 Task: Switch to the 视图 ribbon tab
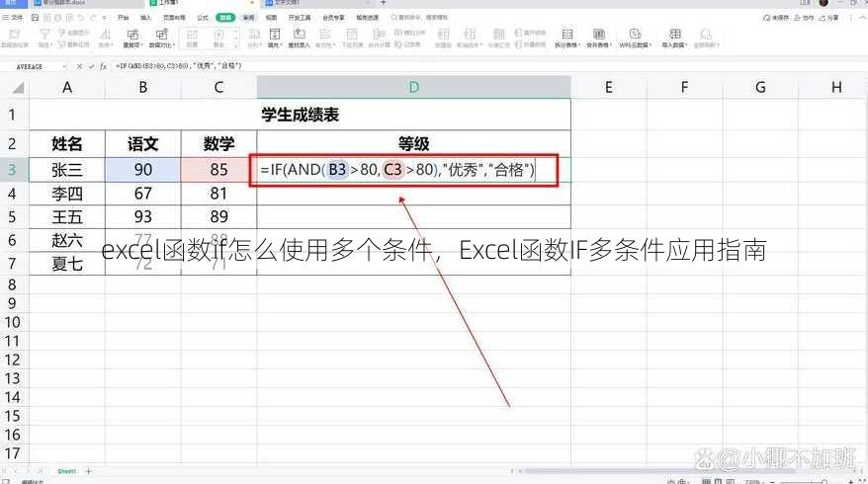[271, 18]
